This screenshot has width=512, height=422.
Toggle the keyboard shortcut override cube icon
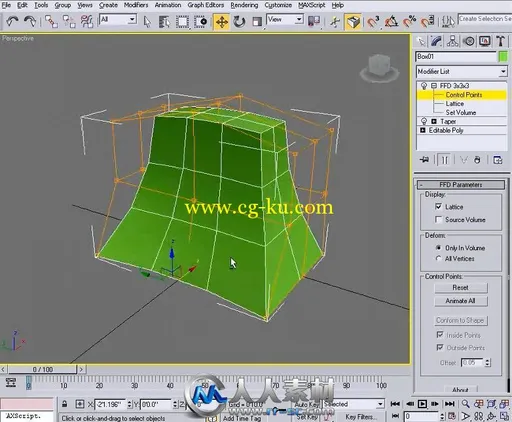353,22
